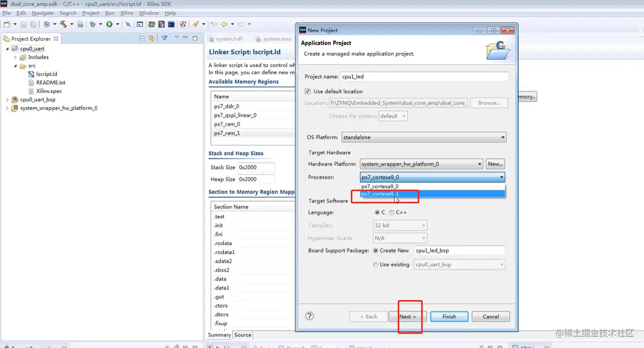Click the BSP name field cpu1_led_bsp
The height and width of the screenshot is (348, 644).
point(459,250)
